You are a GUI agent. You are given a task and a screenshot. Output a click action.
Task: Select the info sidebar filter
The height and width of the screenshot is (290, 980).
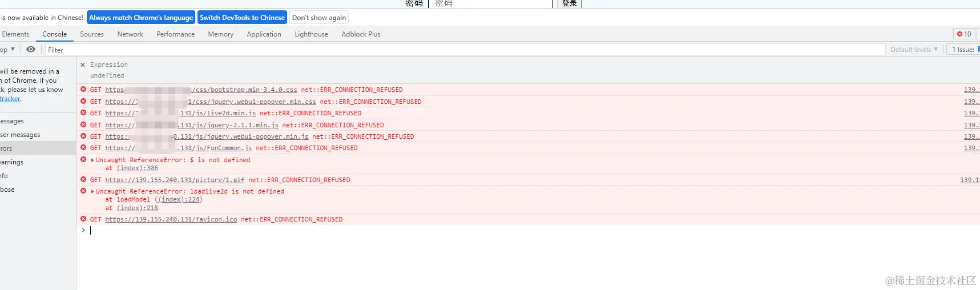[x=38, y=176]
